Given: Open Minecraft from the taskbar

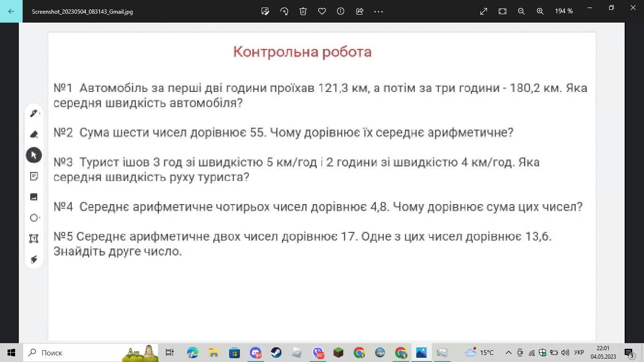Looking at the screenshot, I should (x=339, y=353).
